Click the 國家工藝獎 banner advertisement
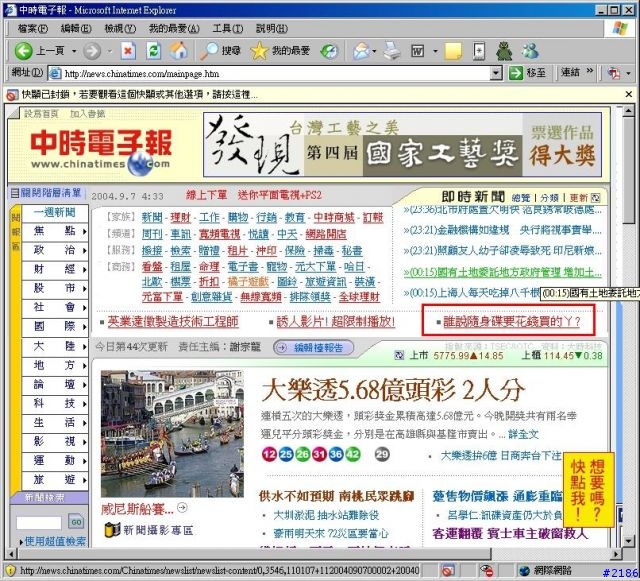The image size is (640, 581). (402, 145)
